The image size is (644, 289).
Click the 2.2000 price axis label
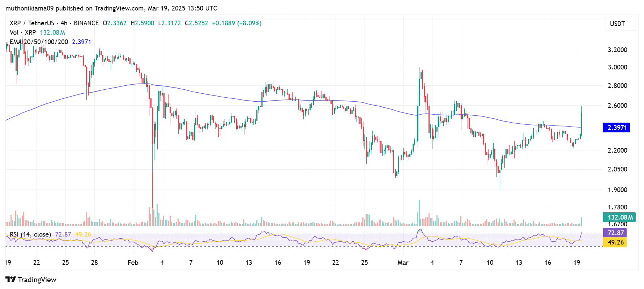(617, 150)
